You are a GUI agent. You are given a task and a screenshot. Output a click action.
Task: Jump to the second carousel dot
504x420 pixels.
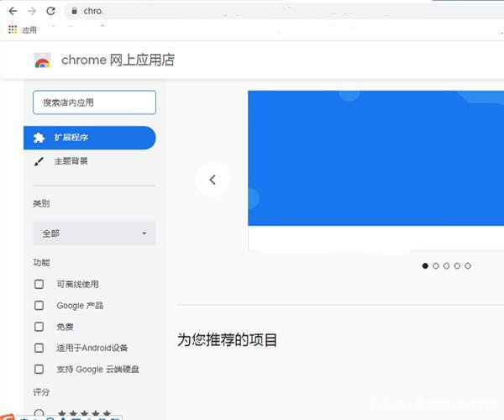[x=436, y=265]
